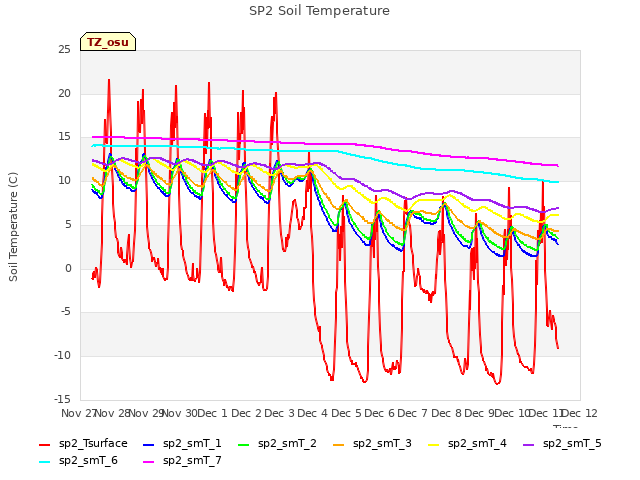Click the SP2 Soil Temperature chart title

(319, 11)
